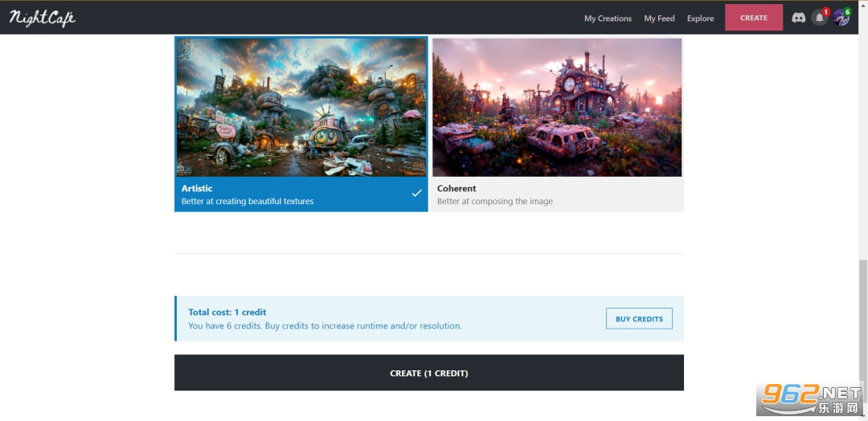Open the user profile avatar
Screen dimensions: 868x421
click(841, 18)
